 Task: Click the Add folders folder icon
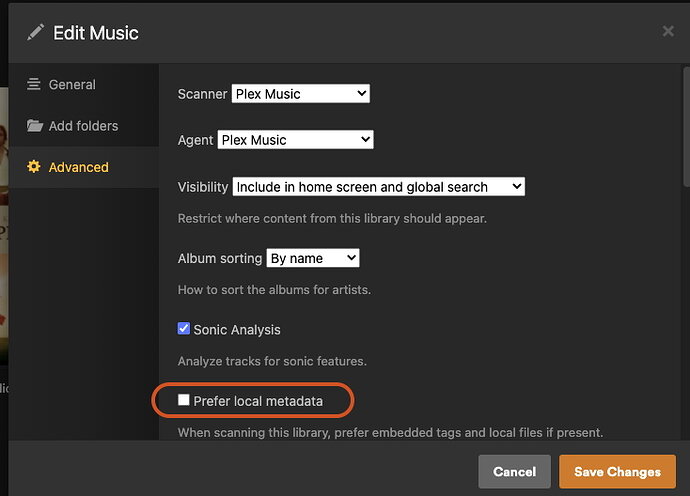(x=34, y=126)
